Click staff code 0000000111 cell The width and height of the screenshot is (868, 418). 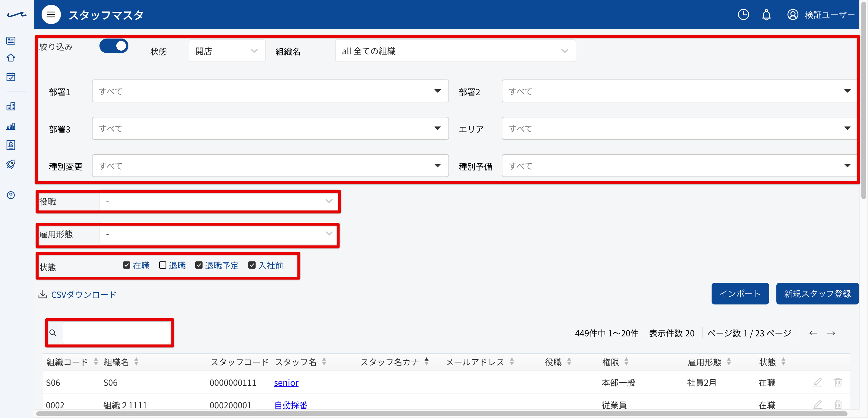pyautogui.click(x=233, y=383)
